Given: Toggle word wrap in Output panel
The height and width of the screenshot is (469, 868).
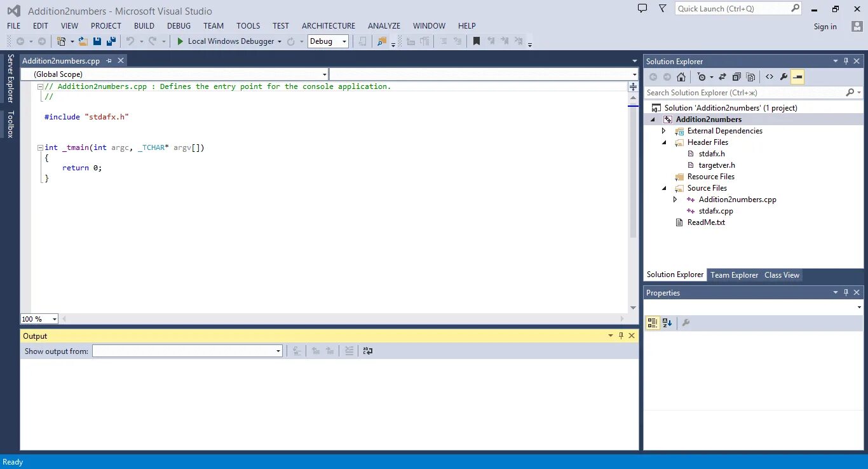Looking at the screenshot, I should [x=368, y=351].
